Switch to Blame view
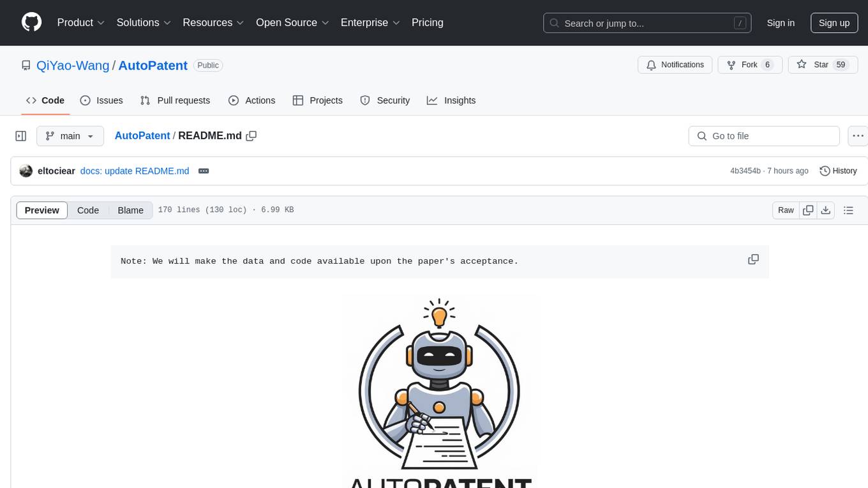 [x=130, y=210]
